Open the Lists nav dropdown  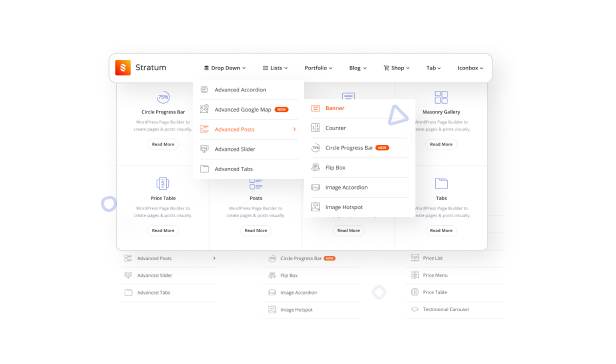pyautogui.click(x=275, y=68)
